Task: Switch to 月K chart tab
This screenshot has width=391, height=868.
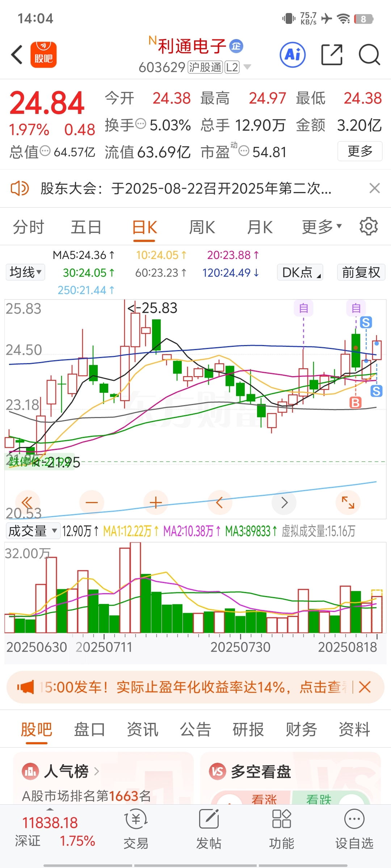Action: click(x=260, y=227)
